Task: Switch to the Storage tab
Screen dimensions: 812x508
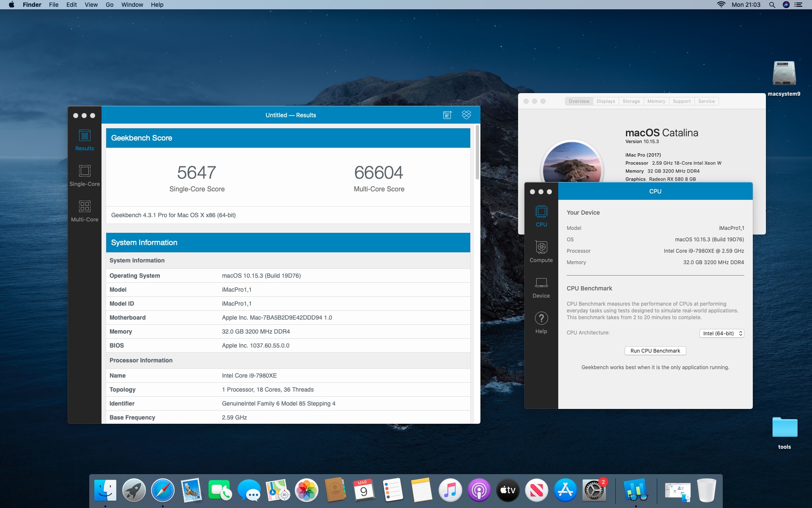Action: pos(631,101)
